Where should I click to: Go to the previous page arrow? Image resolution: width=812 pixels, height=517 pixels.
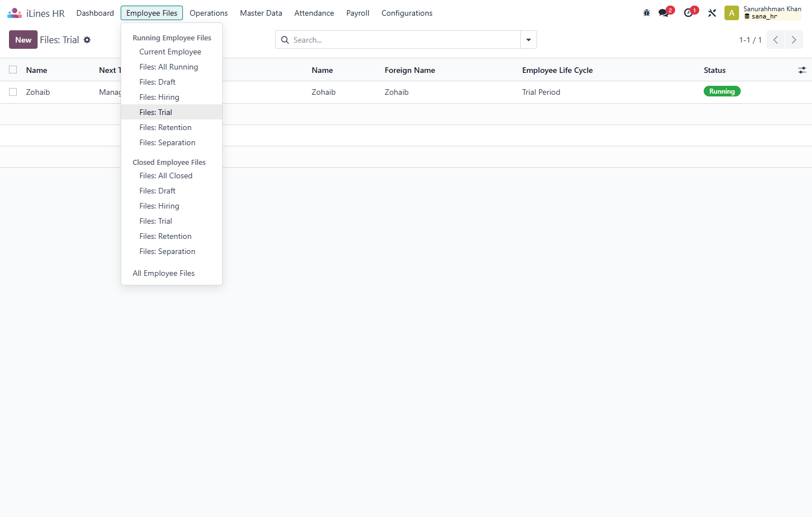coord(776,40)
